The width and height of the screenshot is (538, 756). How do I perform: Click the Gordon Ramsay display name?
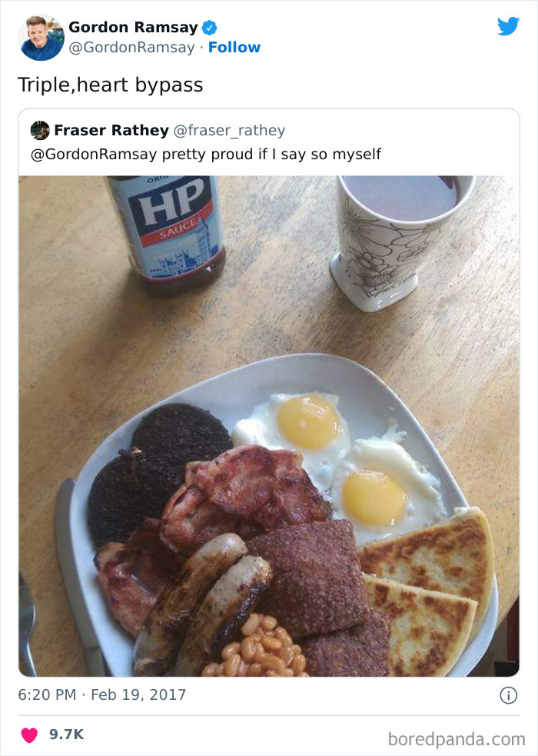coord(131,27)
